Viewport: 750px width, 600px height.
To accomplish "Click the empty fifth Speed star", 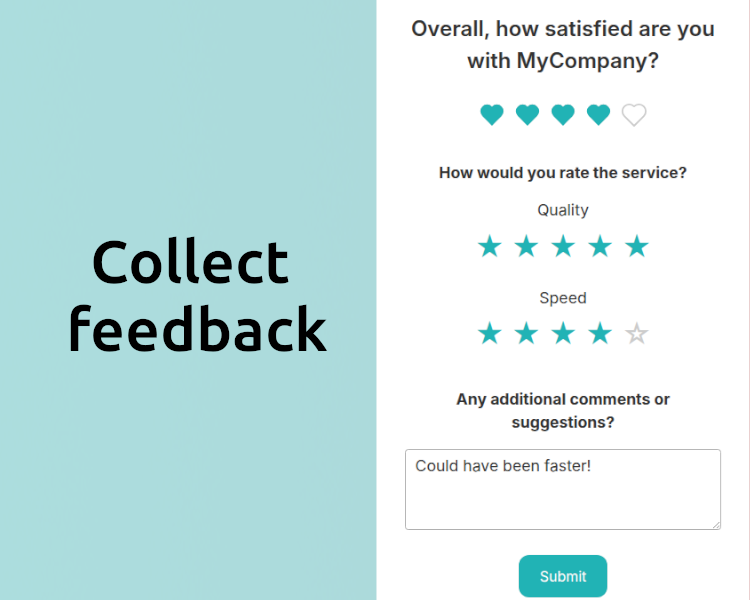I will (637, 334).
